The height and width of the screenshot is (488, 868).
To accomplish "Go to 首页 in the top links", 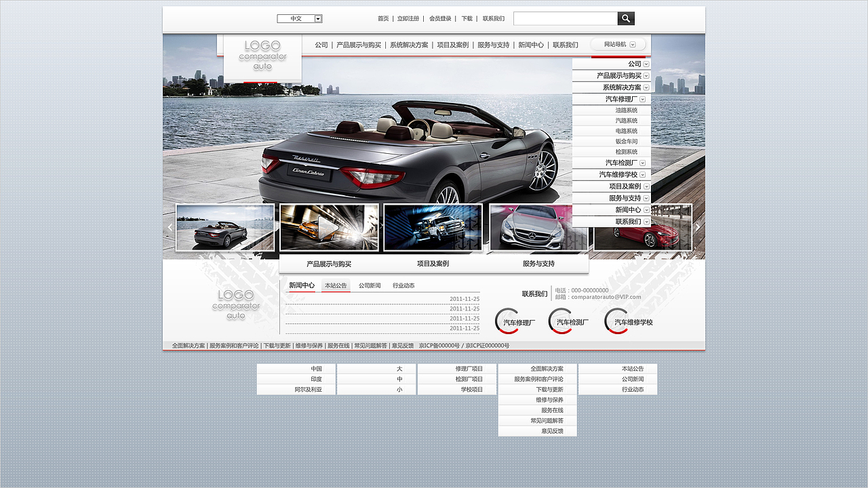I will 383,18.
